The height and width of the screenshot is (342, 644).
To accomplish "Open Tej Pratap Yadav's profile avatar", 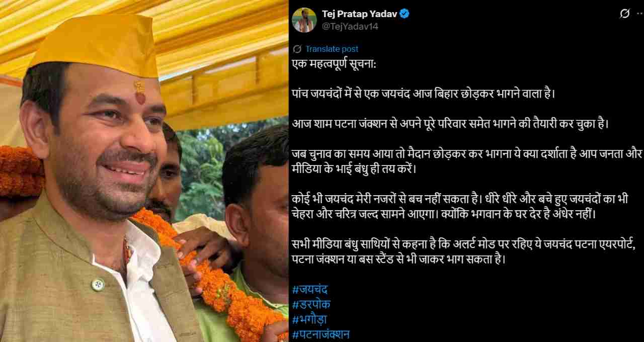I will [304, 20].
